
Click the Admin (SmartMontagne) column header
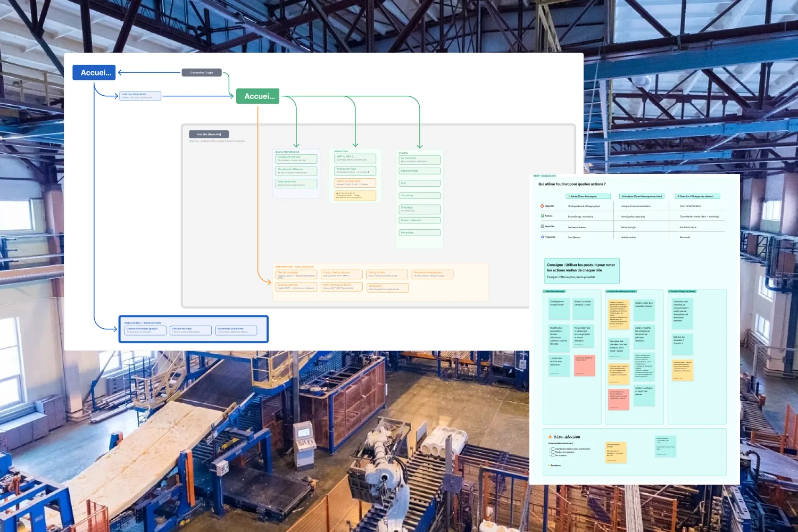pos(588,196)
